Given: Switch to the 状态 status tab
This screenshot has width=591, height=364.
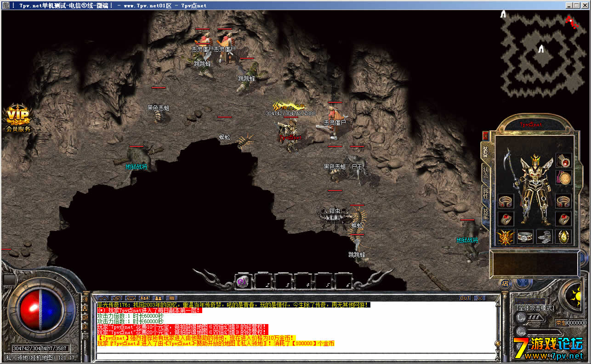Looking at the screenshot, I should point(486,173).
